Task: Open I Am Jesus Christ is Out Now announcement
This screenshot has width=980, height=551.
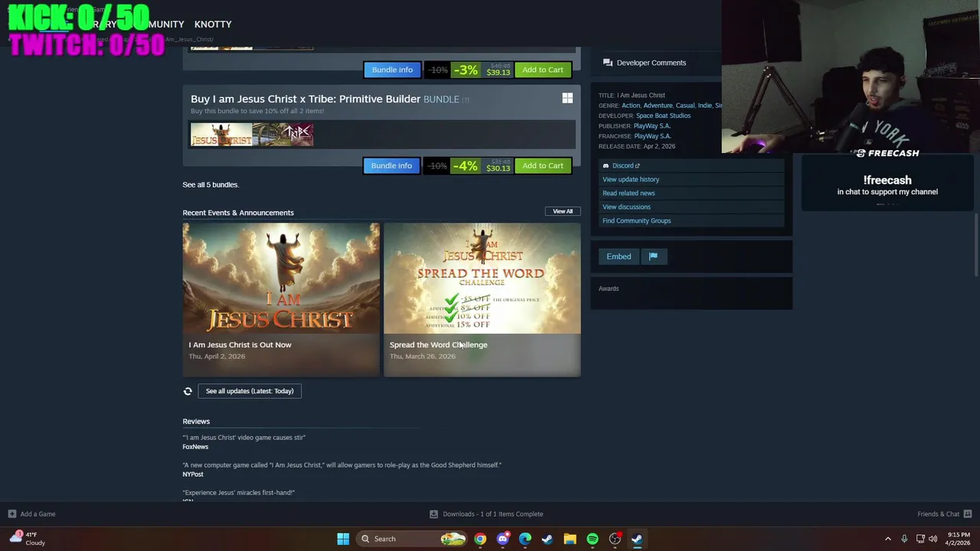Action: point(281,299)
